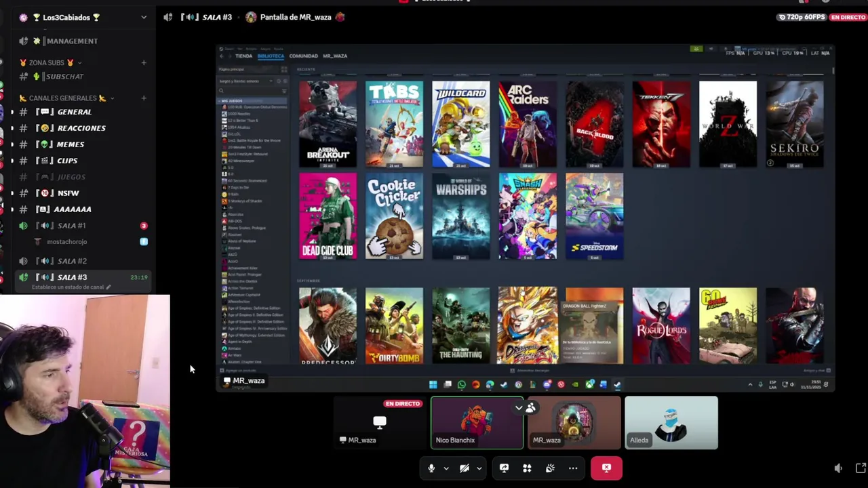Disconnect from the voice call
The height and width of the screenshot is (488, 868).
tap(606, 468)
